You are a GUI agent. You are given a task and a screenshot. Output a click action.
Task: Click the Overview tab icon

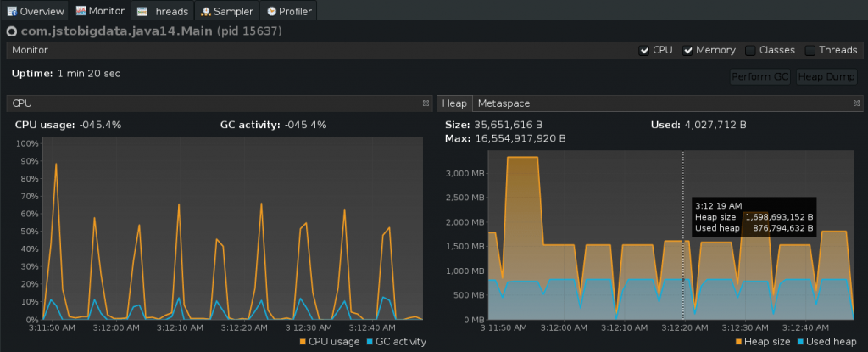[12, 11]
